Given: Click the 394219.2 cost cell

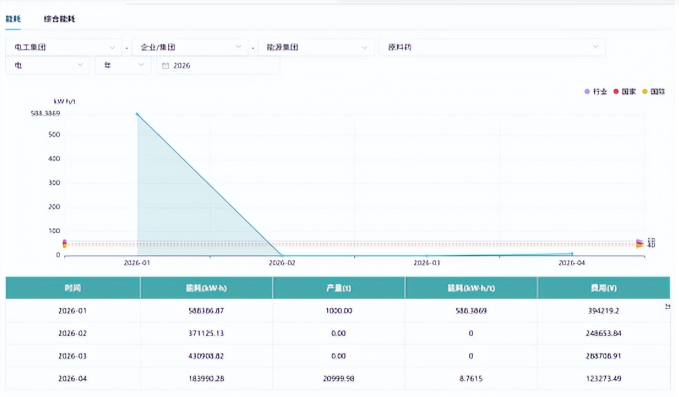Looking at the screenshot, I should pos(604,311).
